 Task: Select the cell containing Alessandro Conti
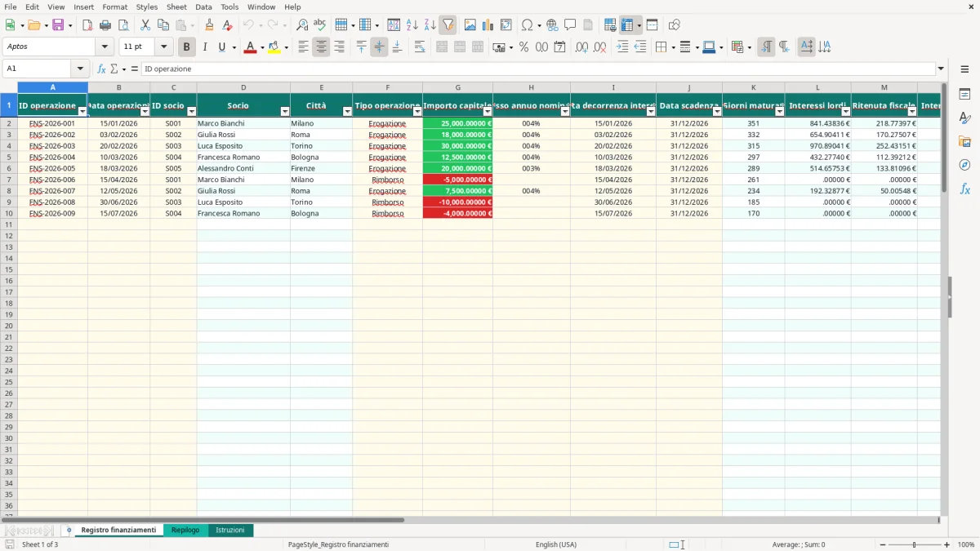coord(243,168)
